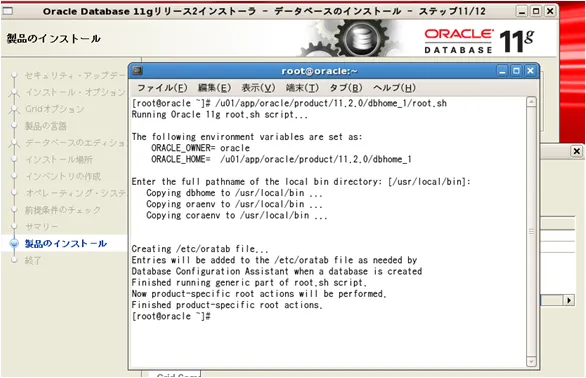Open the ファイル(F) menu in terminal
586x378 pixels.
click(x=162, y=88)
